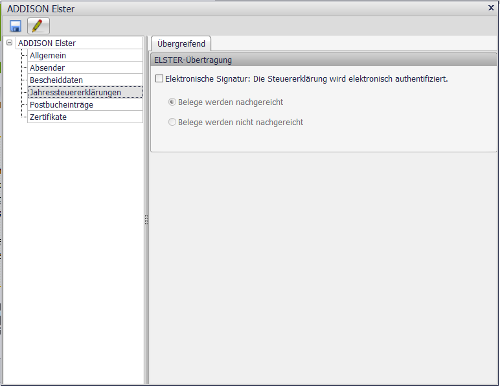Click the vertical splitter handle between panels
This screenshot has width=500, height=387.
[146, 220]
